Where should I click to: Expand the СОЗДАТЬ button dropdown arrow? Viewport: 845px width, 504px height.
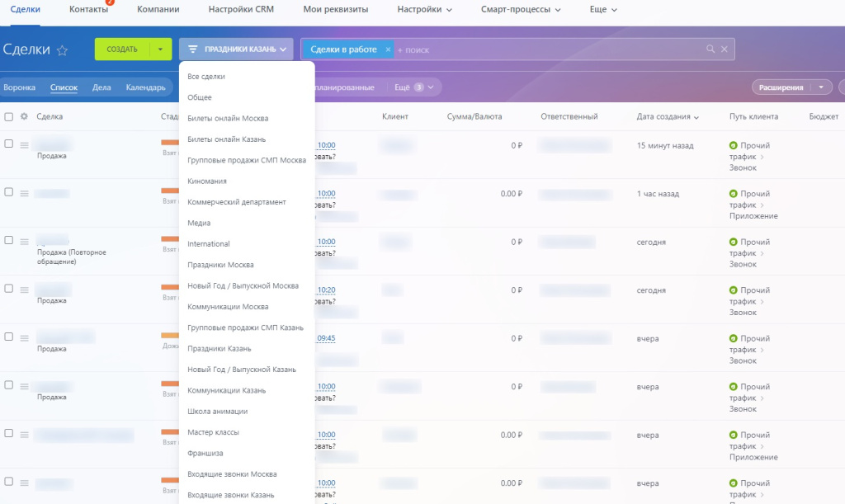click(x=160, y=49)
